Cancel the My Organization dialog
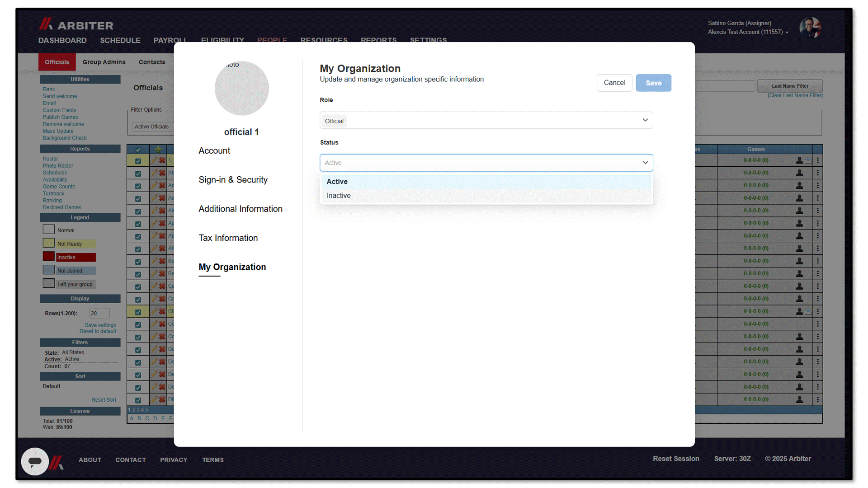 click(614, 83)
